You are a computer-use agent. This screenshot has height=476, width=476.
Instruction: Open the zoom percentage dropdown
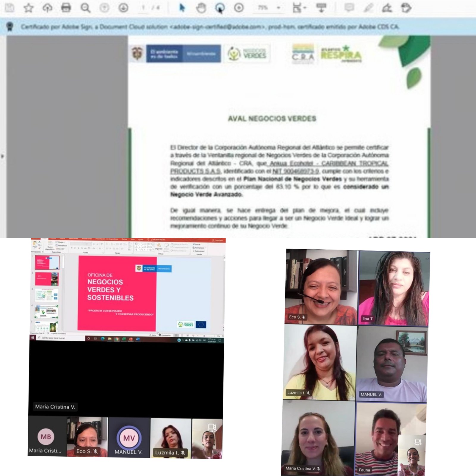coord(278,8)
